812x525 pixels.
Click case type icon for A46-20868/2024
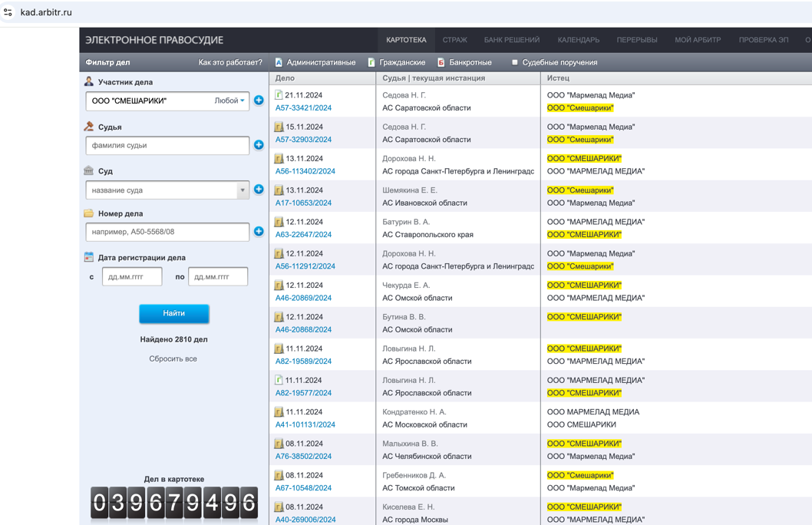pyautogui.click(x=279, y=317)
